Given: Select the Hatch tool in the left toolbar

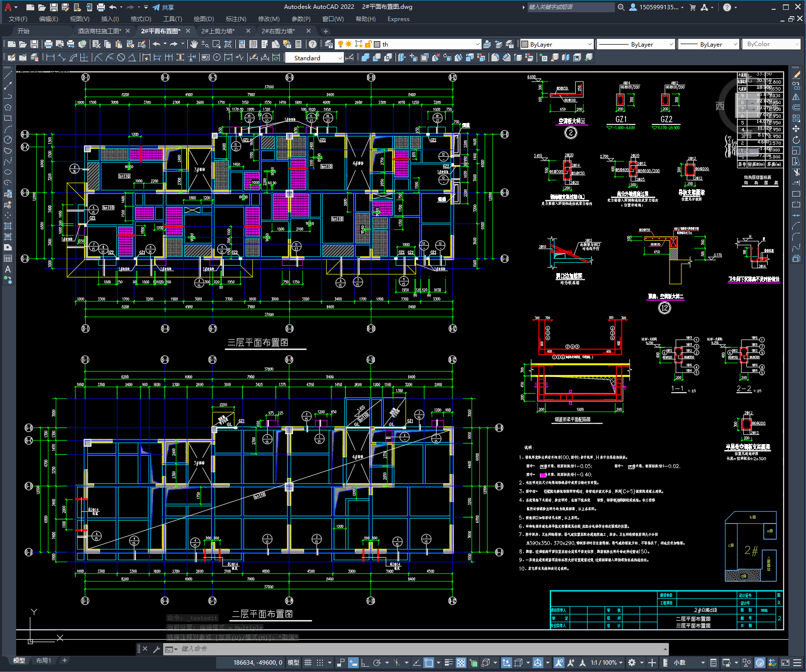Looking at the screenshot, I should [x=8, y=226].
